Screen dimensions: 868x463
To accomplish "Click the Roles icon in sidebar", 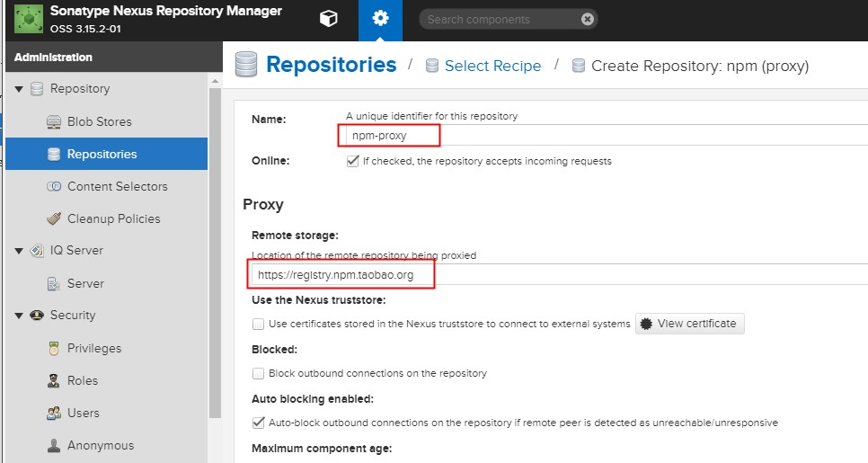I will (53, 380).
